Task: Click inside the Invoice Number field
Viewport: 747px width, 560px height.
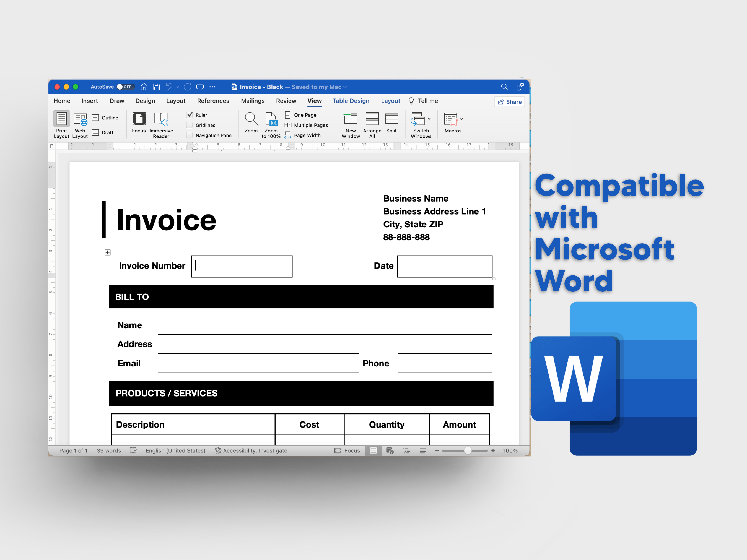Action: point(242,266)
